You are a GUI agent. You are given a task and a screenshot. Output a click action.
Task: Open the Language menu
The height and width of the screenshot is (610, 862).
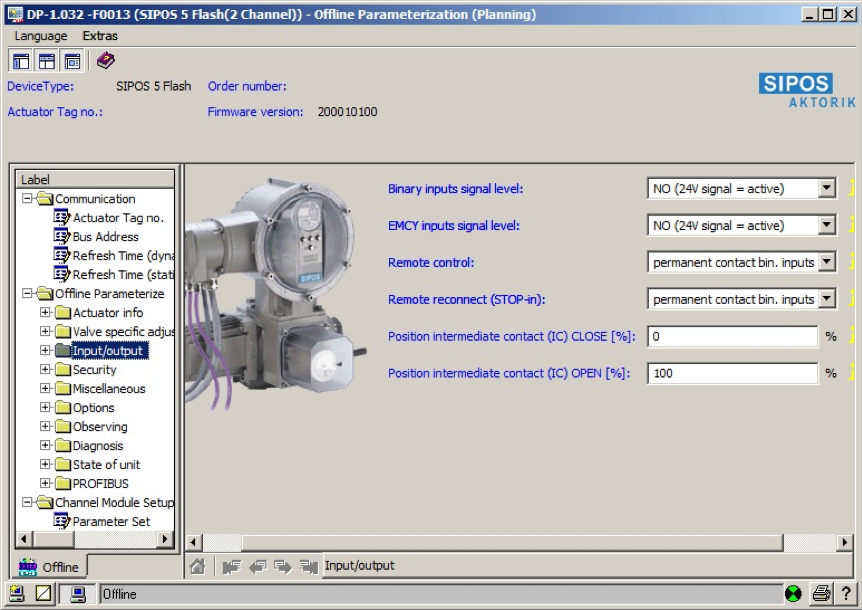coord(41,36)
